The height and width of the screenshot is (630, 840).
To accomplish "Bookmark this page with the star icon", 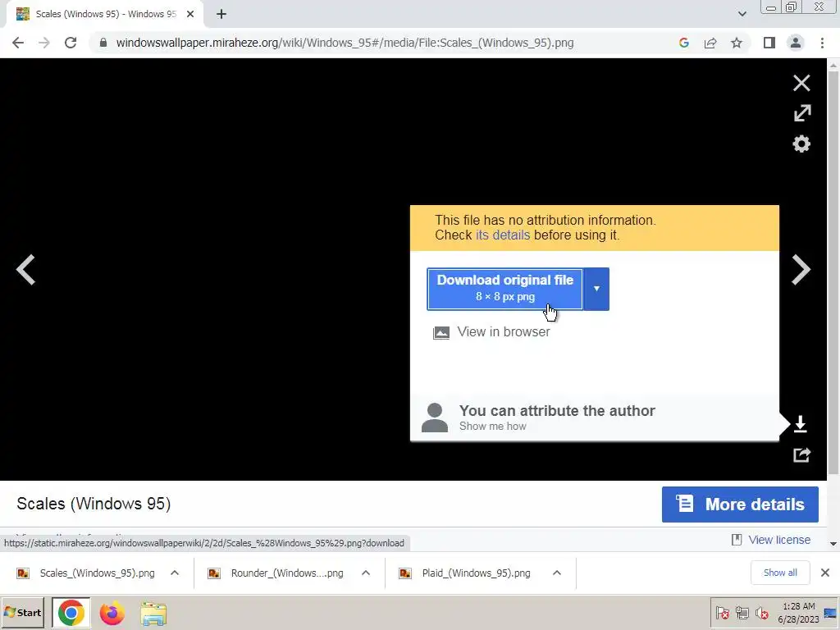I will coord(737,43).
